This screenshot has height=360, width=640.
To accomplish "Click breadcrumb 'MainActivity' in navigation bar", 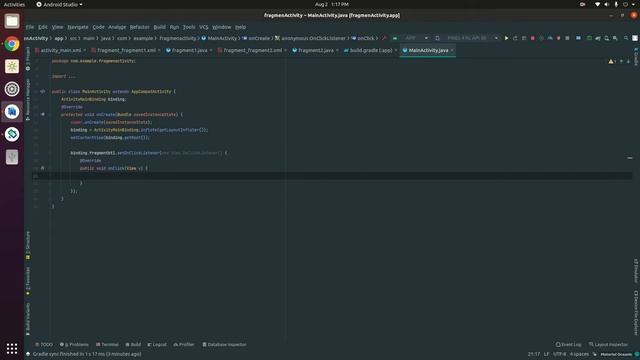I will click(x=219, y=38).
